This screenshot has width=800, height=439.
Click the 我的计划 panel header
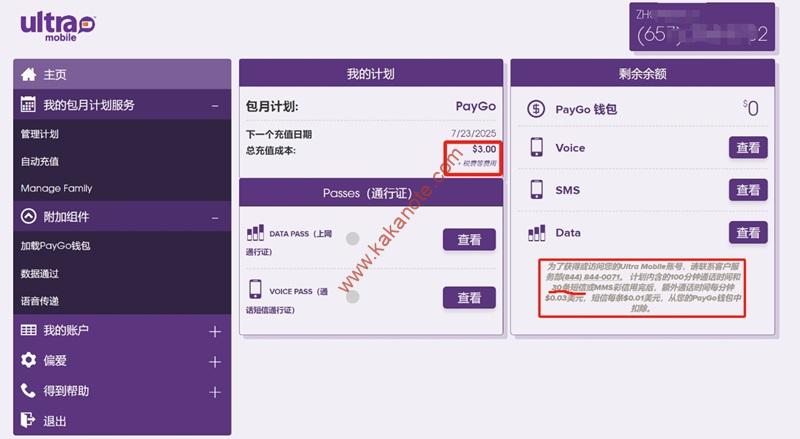(x=371, y=74)
